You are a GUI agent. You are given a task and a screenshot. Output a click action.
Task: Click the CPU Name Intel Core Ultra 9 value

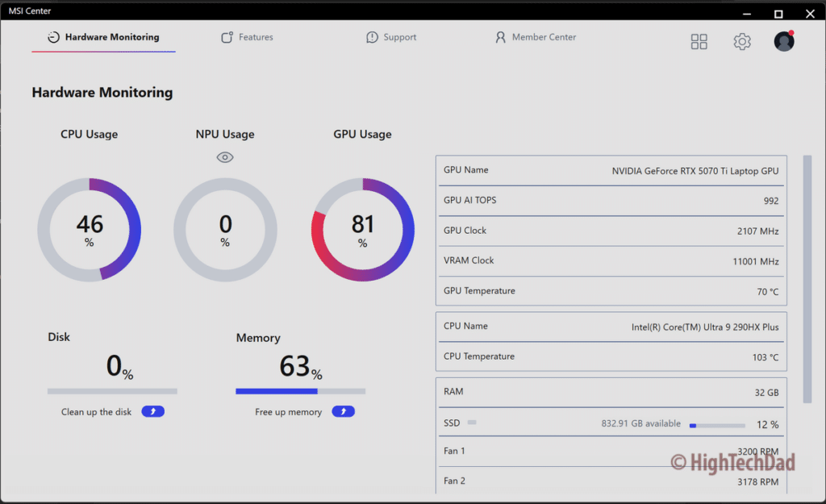705,327
